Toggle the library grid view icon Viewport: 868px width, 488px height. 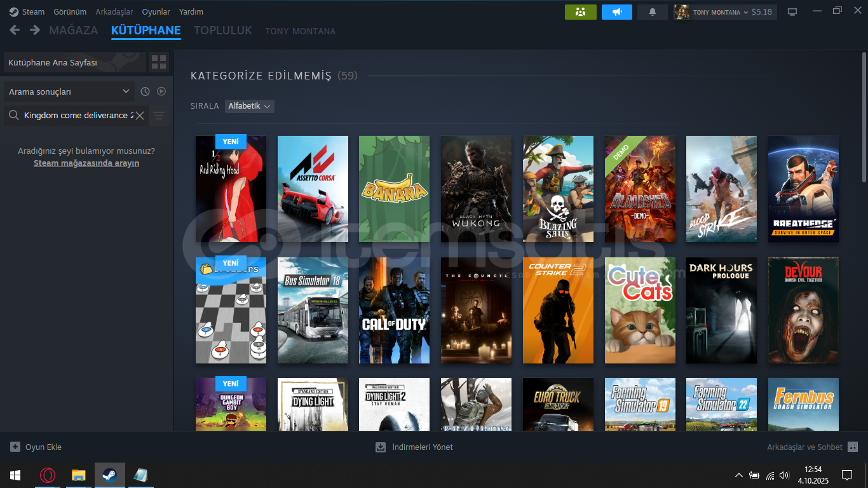159,62
